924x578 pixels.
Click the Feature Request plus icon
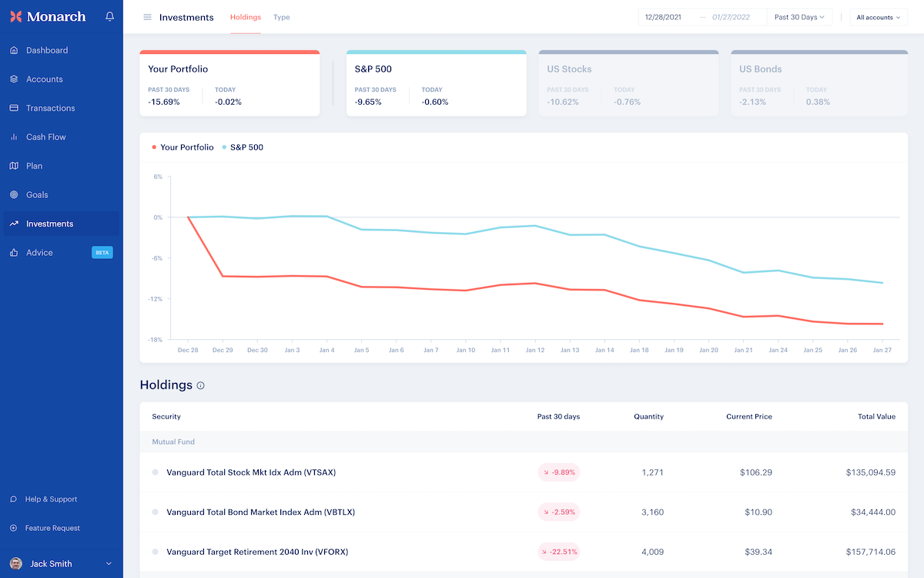click(x=14, y=528)
